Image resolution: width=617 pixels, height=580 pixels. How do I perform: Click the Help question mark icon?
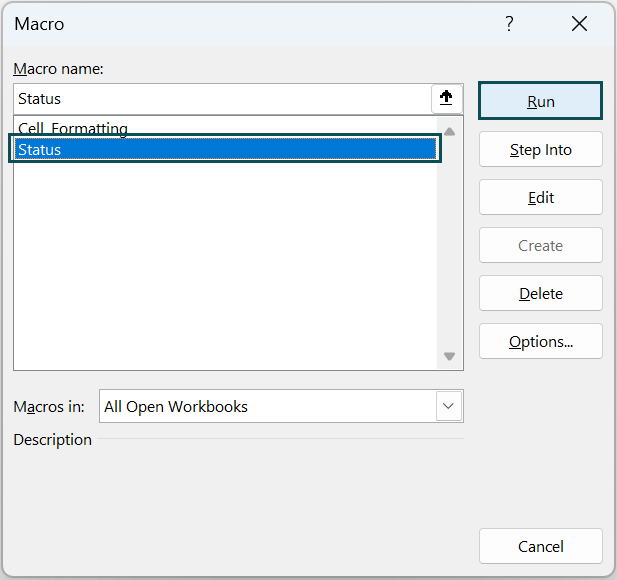tap(509, 24)
